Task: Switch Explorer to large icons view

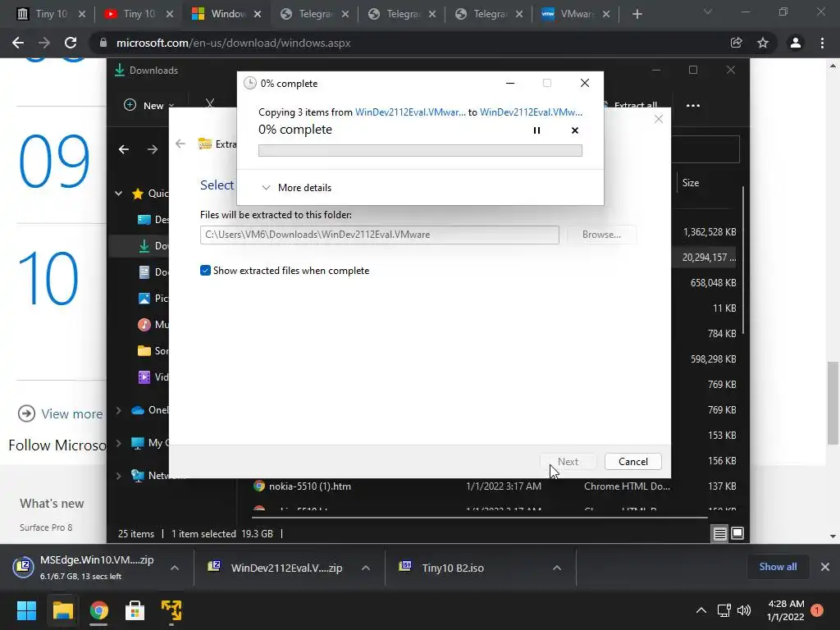Action: point(737,533)
